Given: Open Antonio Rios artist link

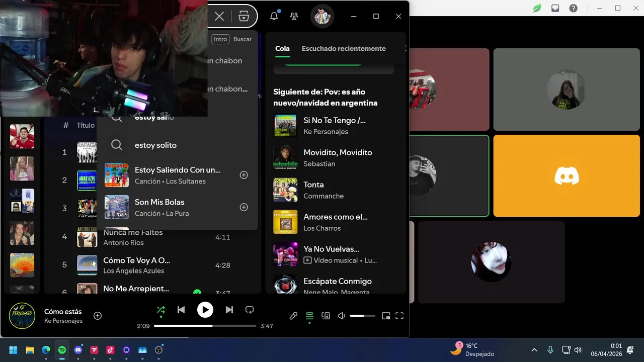Looking at the screenshot, I should pyautogui.click(x=123, y=243).
